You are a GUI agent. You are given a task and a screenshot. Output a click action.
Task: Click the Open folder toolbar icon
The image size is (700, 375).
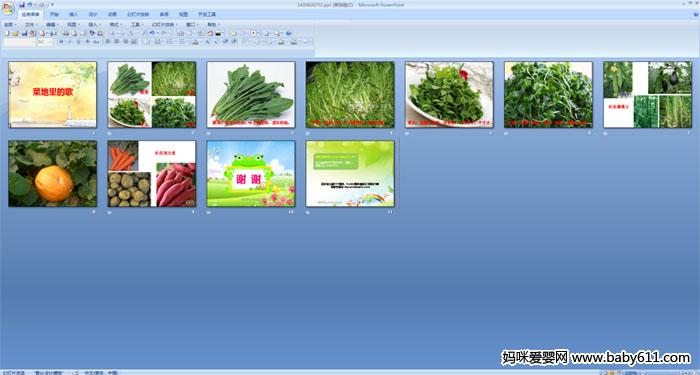[16, 33]
